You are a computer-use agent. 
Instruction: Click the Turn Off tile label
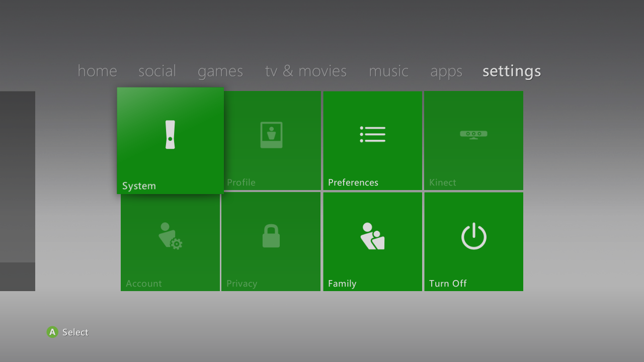coord(448,284)
